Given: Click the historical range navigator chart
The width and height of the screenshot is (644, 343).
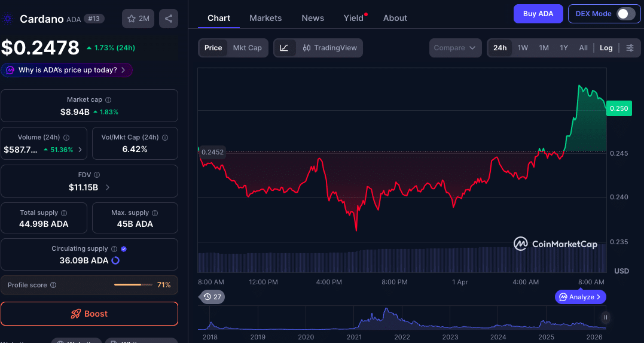Looking at the screenshot, I should coord(402,318).
